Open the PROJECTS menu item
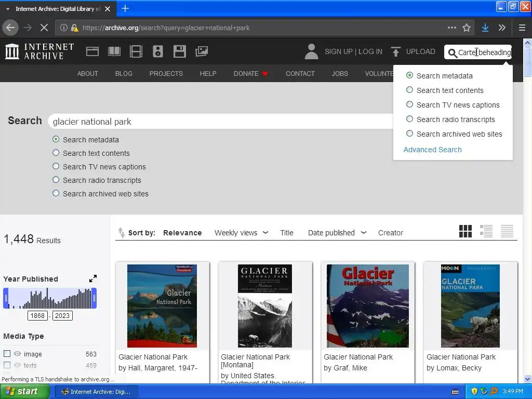This screenshot has width=532, height=399. 166,74
